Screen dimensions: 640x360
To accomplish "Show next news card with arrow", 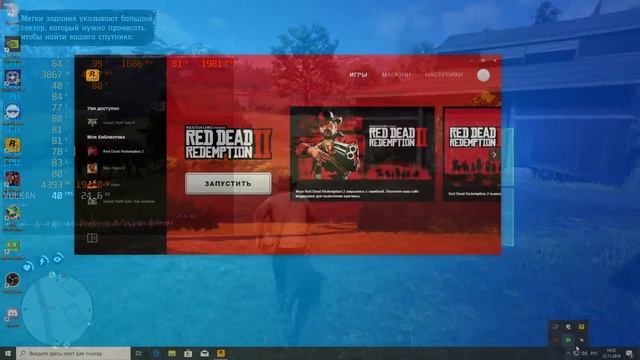I will [x=494, y=155].
